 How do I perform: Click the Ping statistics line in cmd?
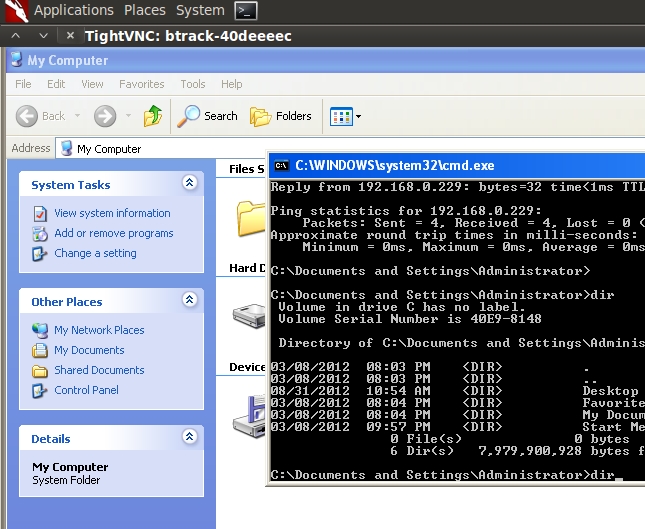[x=406, y=211]
